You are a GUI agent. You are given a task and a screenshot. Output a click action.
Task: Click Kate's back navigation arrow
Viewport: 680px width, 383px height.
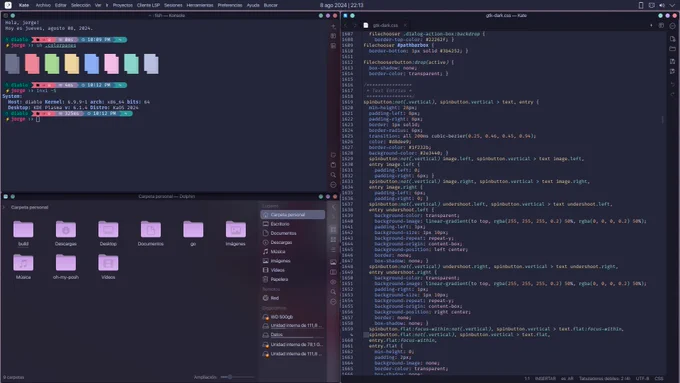coord(346,25)
